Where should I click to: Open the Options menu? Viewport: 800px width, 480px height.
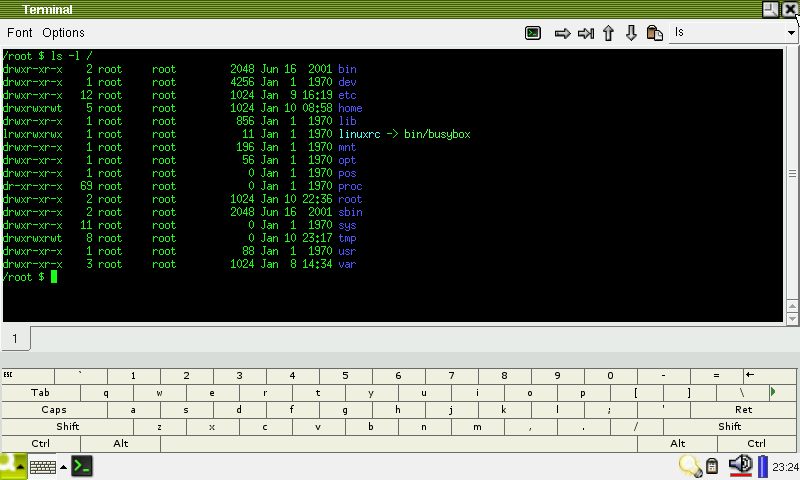[63, 33]
